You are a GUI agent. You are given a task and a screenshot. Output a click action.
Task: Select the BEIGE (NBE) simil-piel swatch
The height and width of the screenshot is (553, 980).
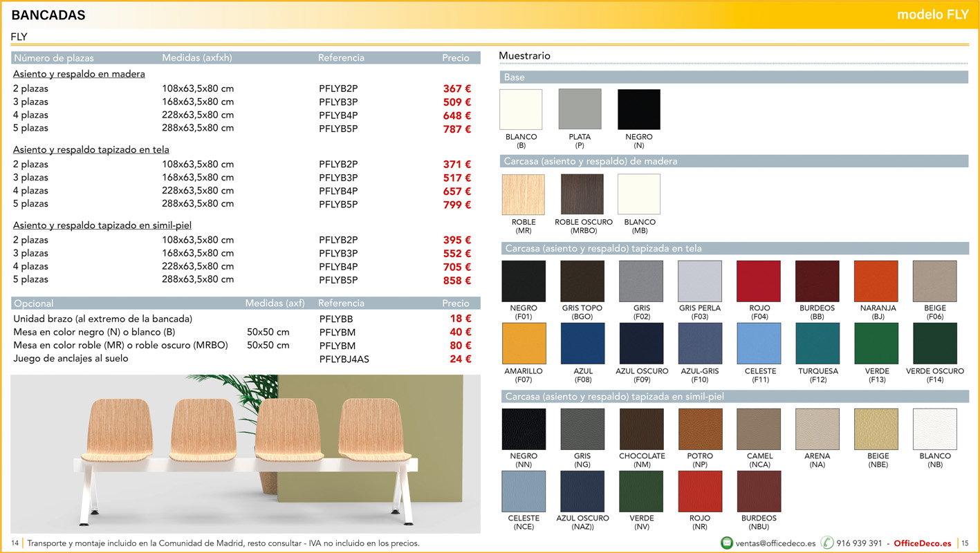876,429
